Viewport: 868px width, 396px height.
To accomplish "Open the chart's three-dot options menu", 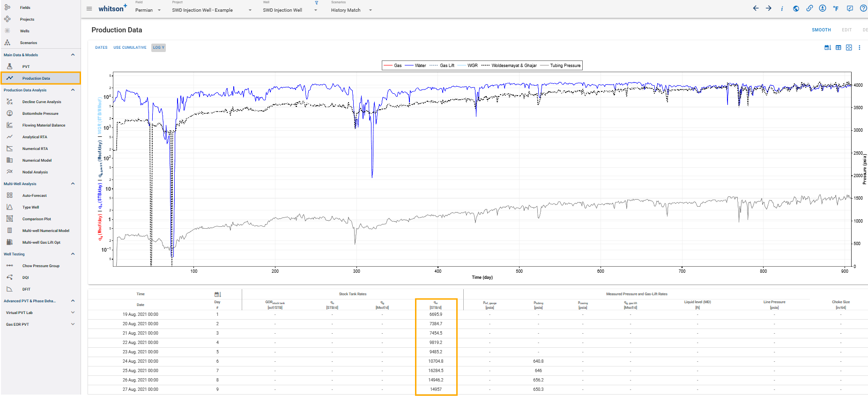I will (859, 47).
